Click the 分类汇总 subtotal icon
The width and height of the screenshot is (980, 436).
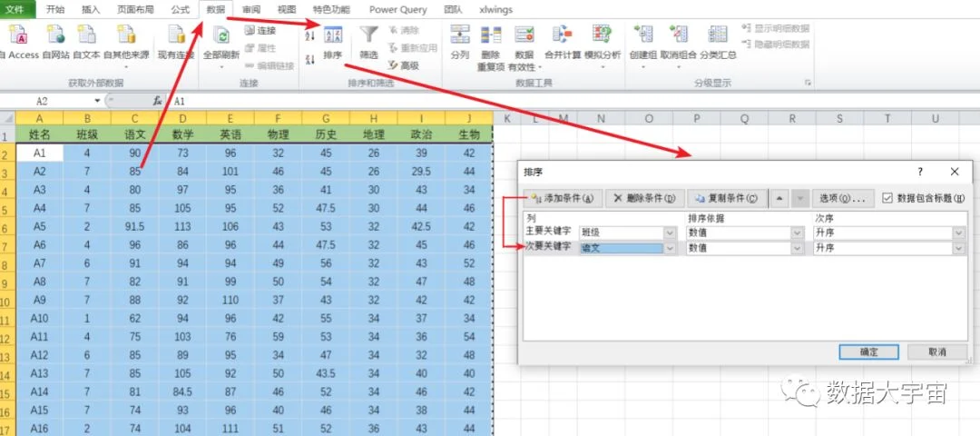[718, 35]
